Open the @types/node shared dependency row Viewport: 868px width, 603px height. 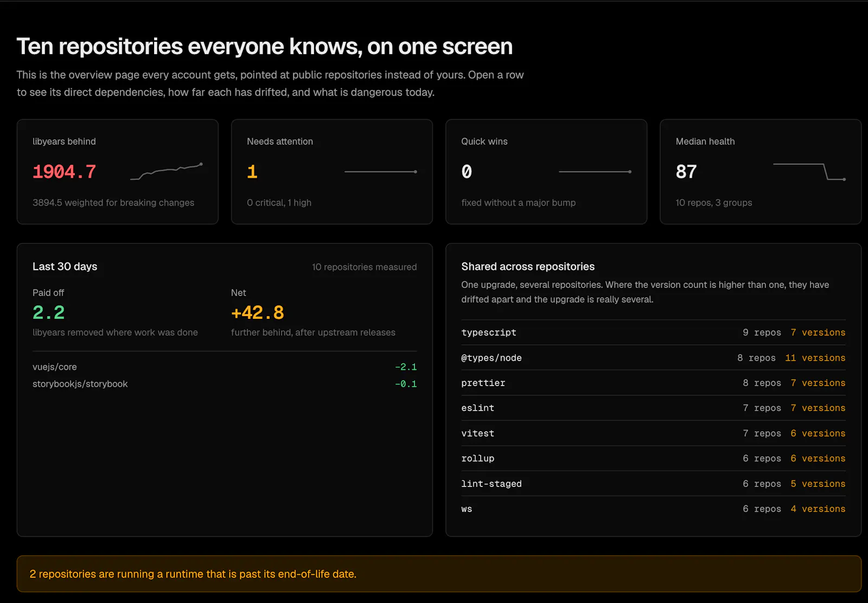coord(653,358)
